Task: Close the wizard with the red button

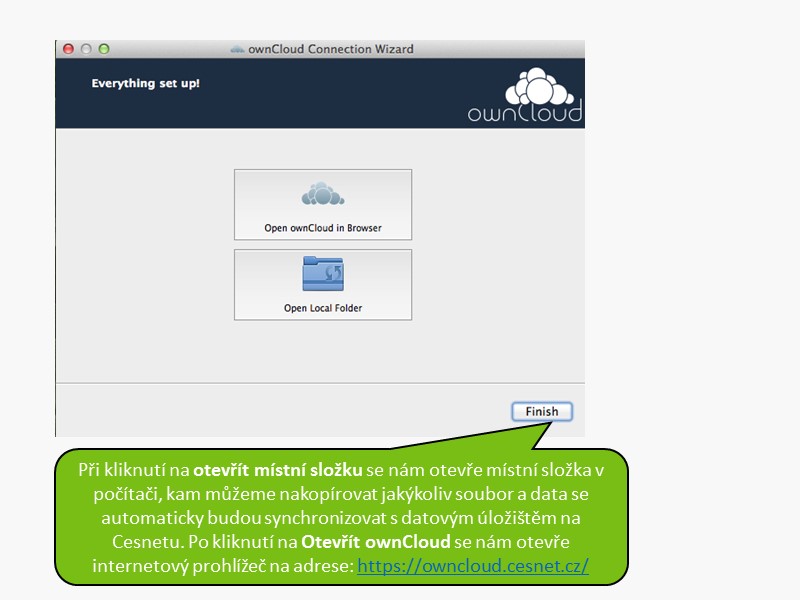Action: click(x=69, y=49)
